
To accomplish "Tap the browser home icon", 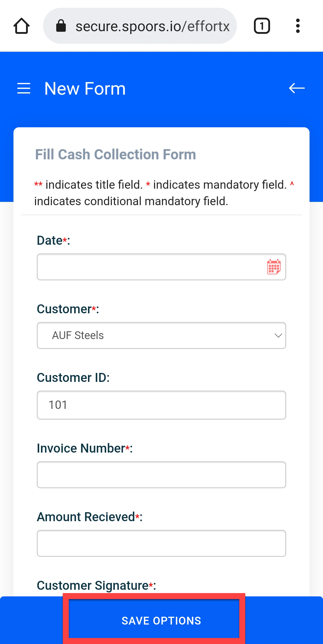I will [x=22, y=26].
